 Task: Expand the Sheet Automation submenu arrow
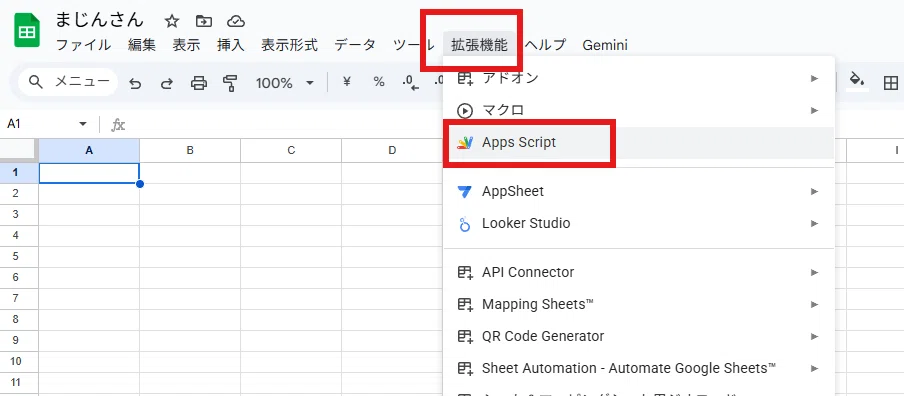tap(814, 368)
